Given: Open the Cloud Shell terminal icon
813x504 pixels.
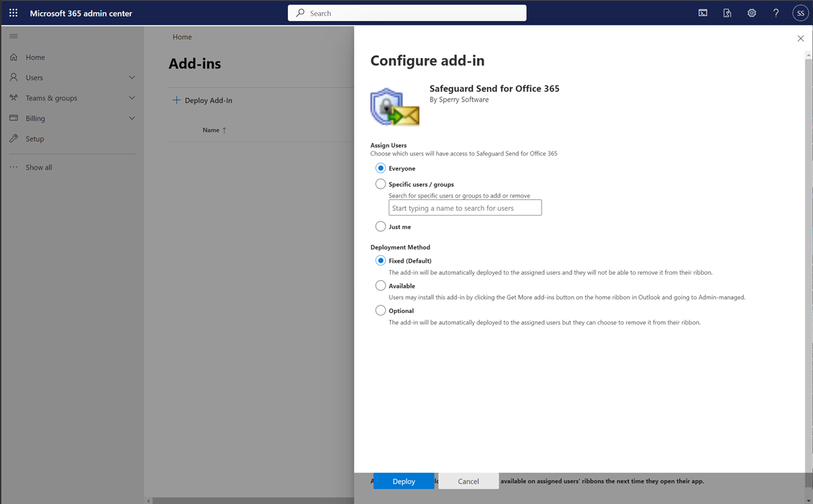Looking at the screenshot, I should click(703, 13).
